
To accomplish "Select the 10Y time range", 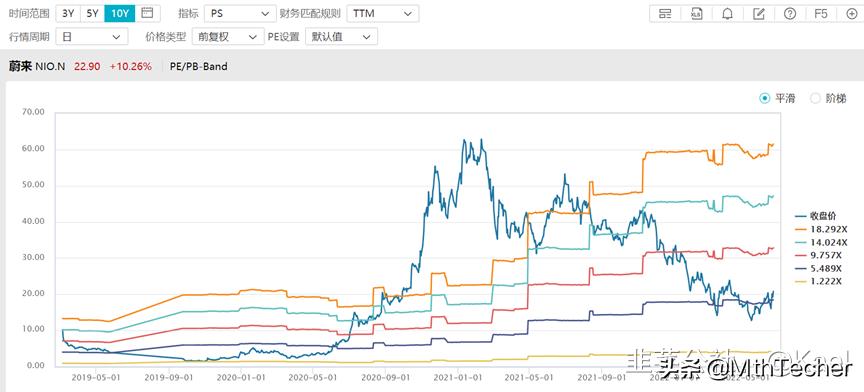I will point(120,13).
